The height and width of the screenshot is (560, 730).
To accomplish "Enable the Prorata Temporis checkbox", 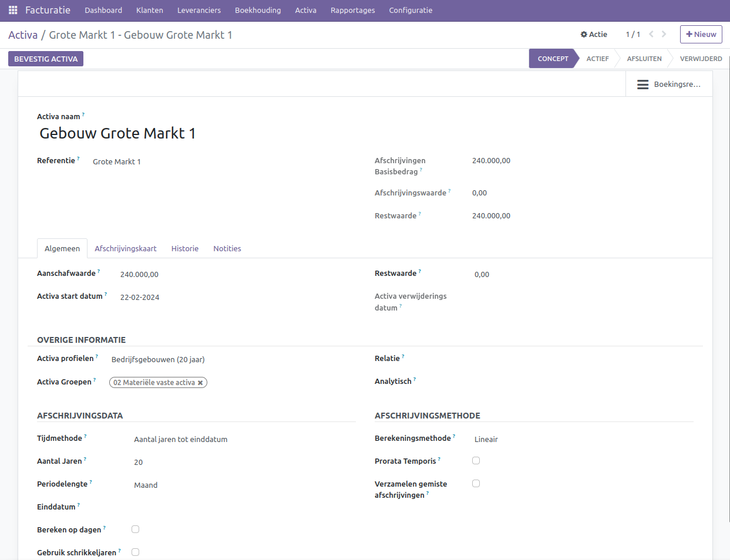I will point(476,461).
